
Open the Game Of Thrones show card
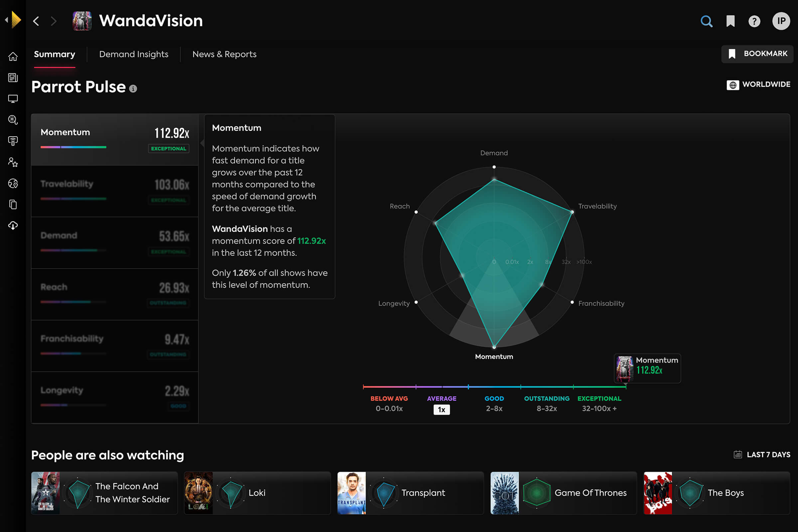tap(564, 493)
